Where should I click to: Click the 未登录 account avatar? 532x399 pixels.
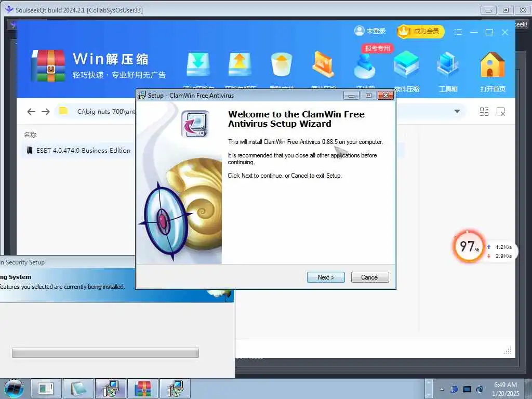(x=359, y=31)
